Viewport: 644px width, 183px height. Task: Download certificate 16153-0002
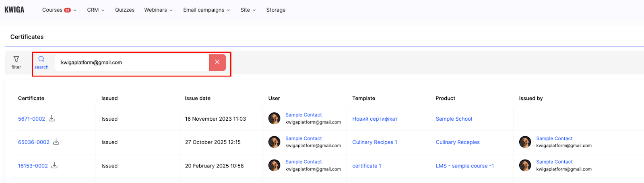coord(54,165)
